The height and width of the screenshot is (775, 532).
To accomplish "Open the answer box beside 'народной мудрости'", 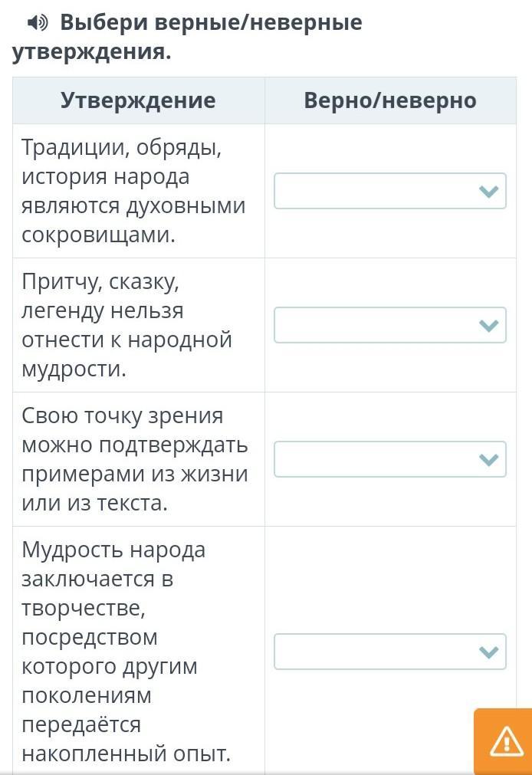I will 390,325.
